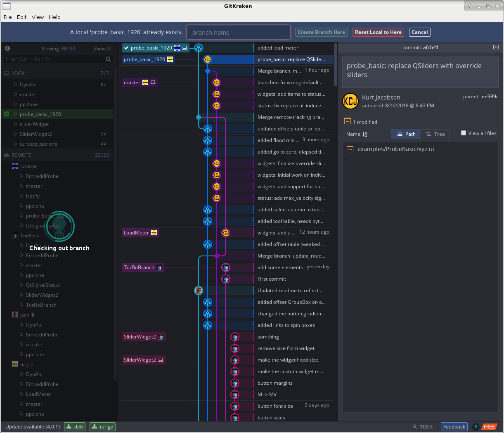The height and width of the screenshot is (433, 504).
Task: Click the commit graph vertical scrollbar
Action: pyautogui.click(x=336, y=64)
